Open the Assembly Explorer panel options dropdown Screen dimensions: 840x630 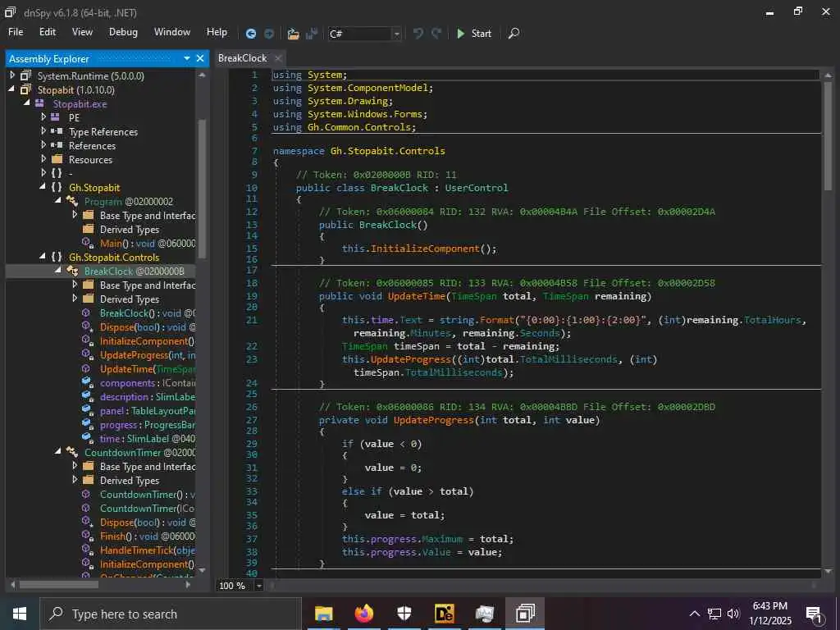click(186, 58)
